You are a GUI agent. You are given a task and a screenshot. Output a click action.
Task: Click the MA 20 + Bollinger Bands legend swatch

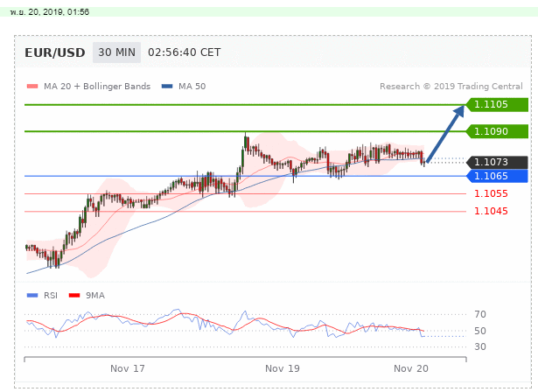click(32, 87)
